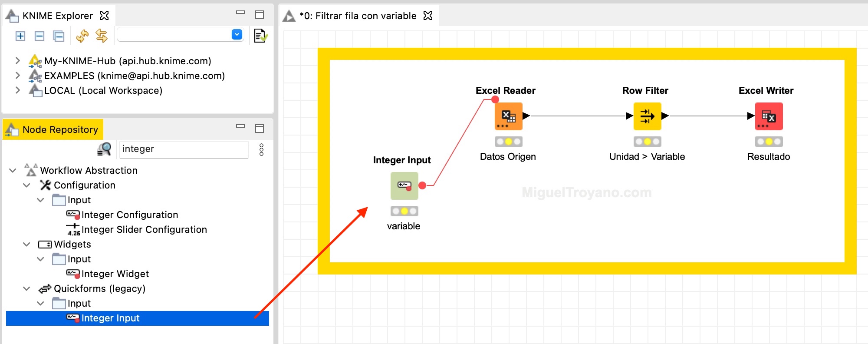Select My-KNIME-Hub (api.hub.knime.com) entry
868x344 pixels.
pos(128,61)
